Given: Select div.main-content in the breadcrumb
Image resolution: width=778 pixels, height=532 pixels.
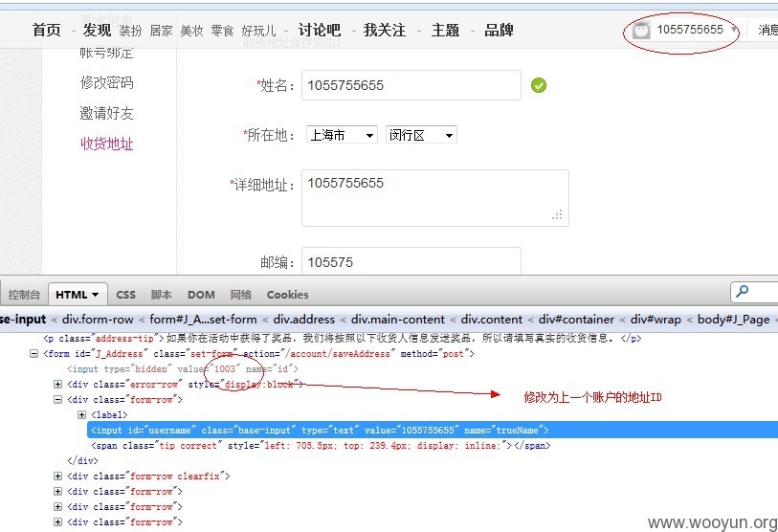Looking at the screenshot, I should [x=398, y=320].
